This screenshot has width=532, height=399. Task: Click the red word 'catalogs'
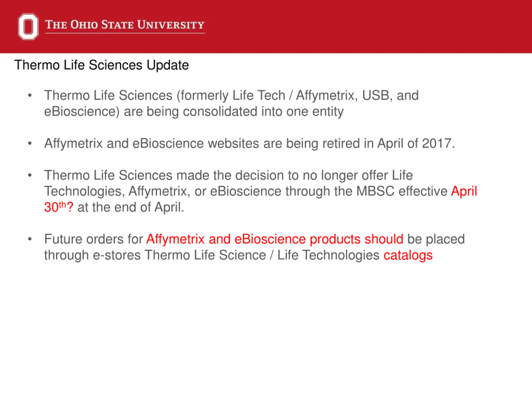(x=408, y=255)
